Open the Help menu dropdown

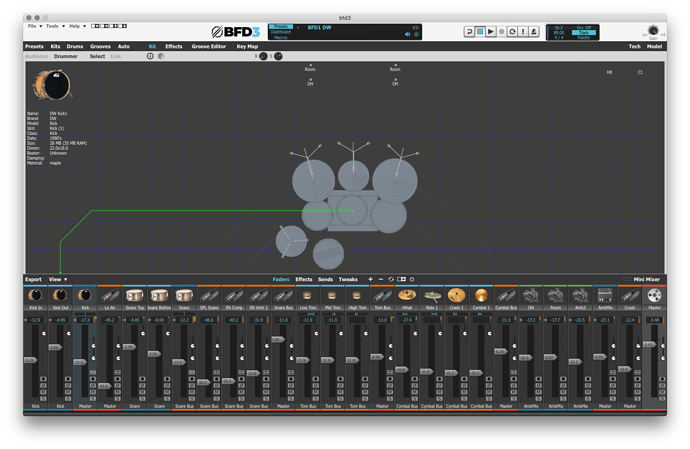coord(77,26)
